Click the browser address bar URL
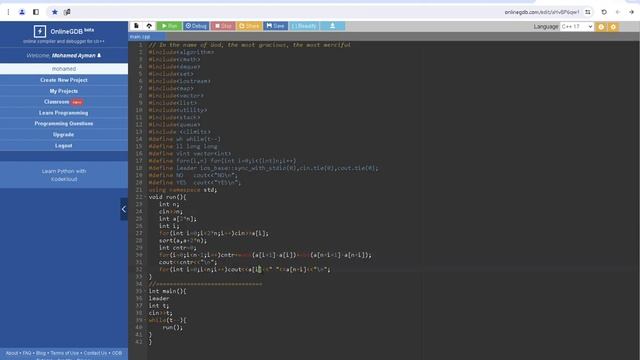 542,12
